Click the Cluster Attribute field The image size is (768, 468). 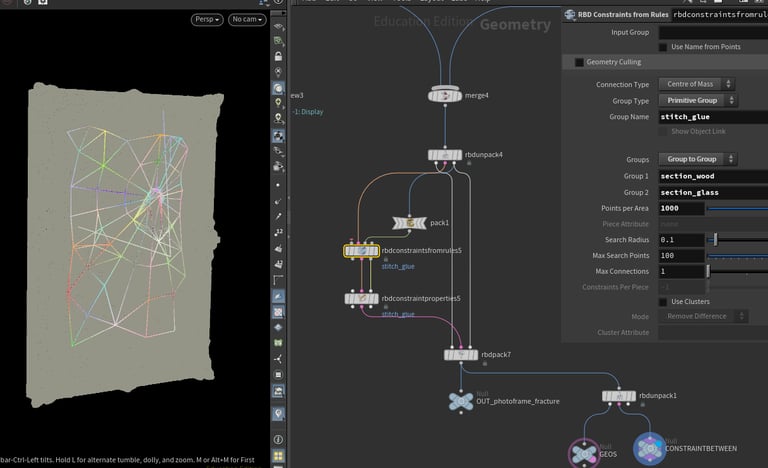point(714,333)
